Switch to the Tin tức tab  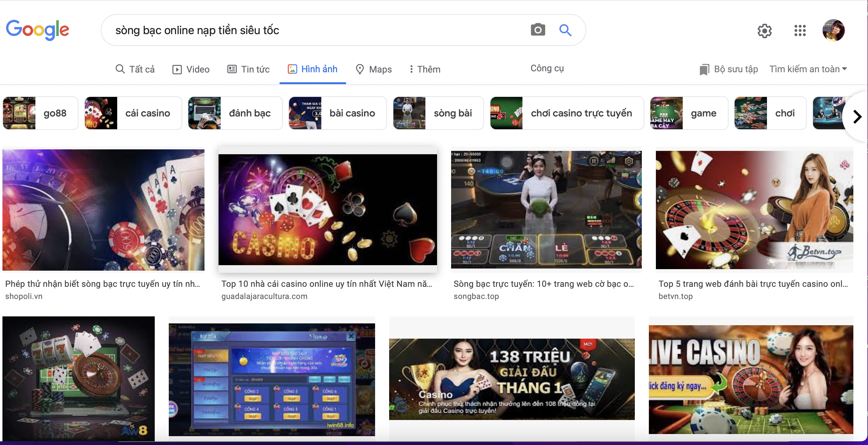click(249, 69)
